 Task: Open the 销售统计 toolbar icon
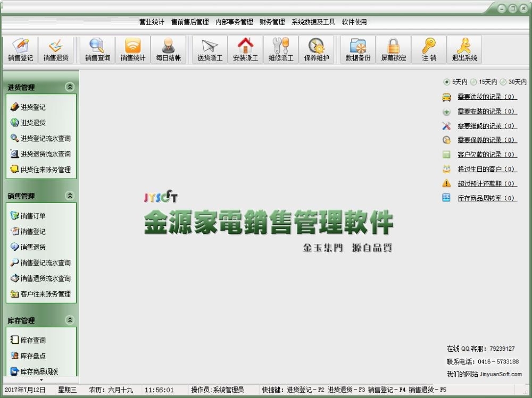click(132, 50)
